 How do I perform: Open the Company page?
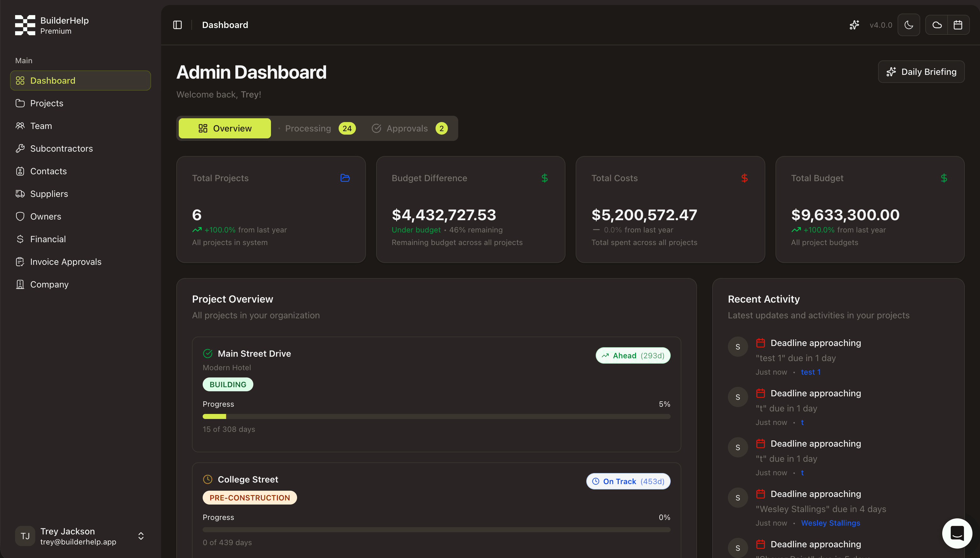(x=81, y=284)
